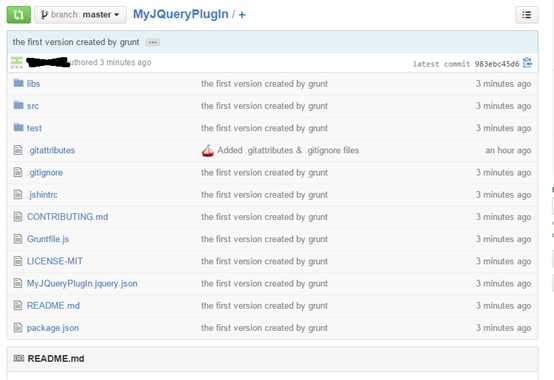Open the LICENSE-MIT file
Viewport: 554px width, 380px height.
pyautogui.click(x=55, y=261)
